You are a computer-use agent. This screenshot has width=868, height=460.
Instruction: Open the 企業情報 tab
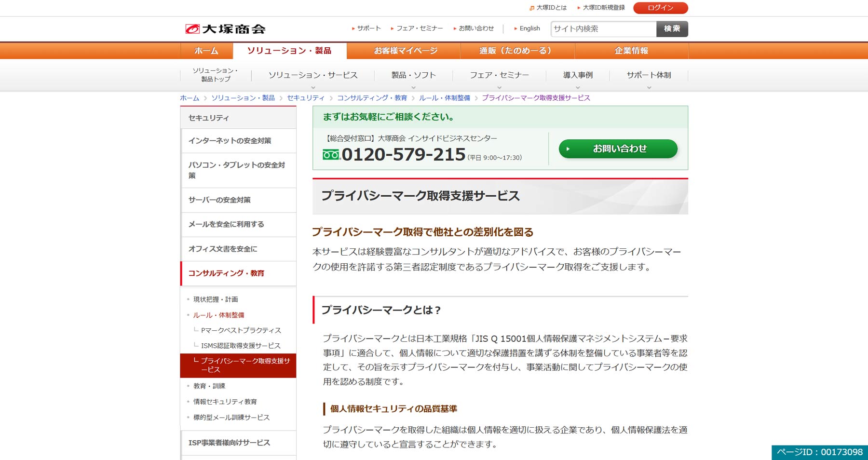click(x=631, y=51)
